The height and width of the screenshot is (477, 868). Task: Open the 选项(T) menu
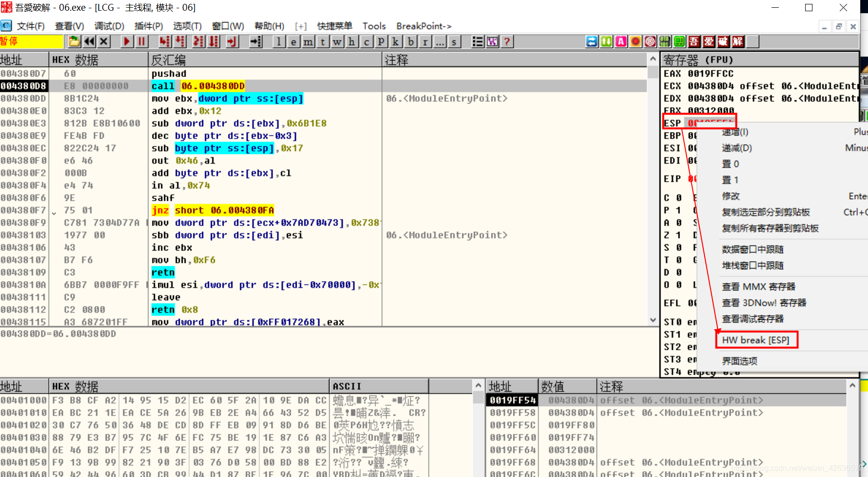(x=188, y=26)
